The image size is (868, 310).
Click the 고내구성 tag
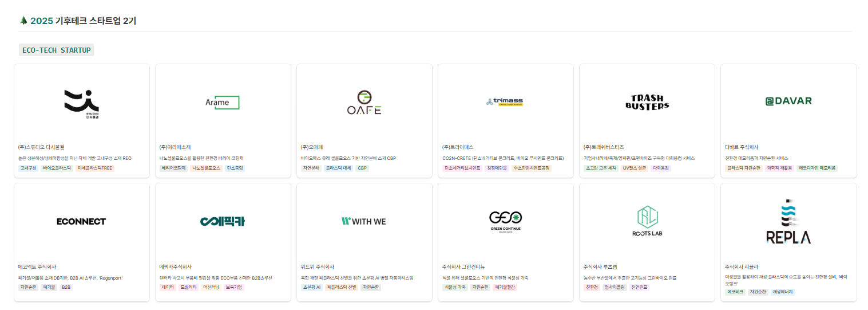point(29,168)
